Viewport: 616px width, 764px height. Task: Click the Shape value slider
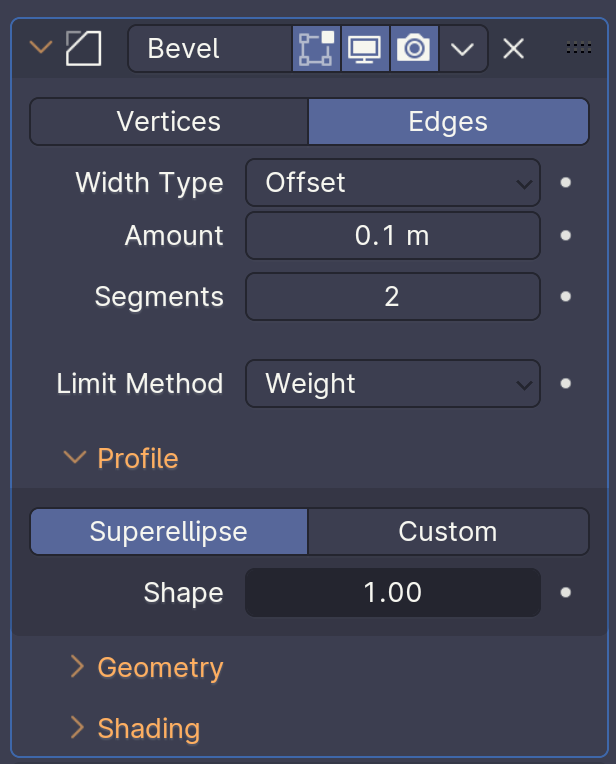(393, 592)
